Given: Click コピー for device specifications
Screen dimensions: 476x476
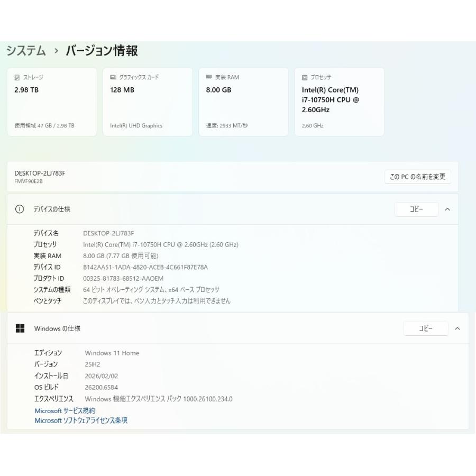Looking at the screenshot, I should point(416,209).
